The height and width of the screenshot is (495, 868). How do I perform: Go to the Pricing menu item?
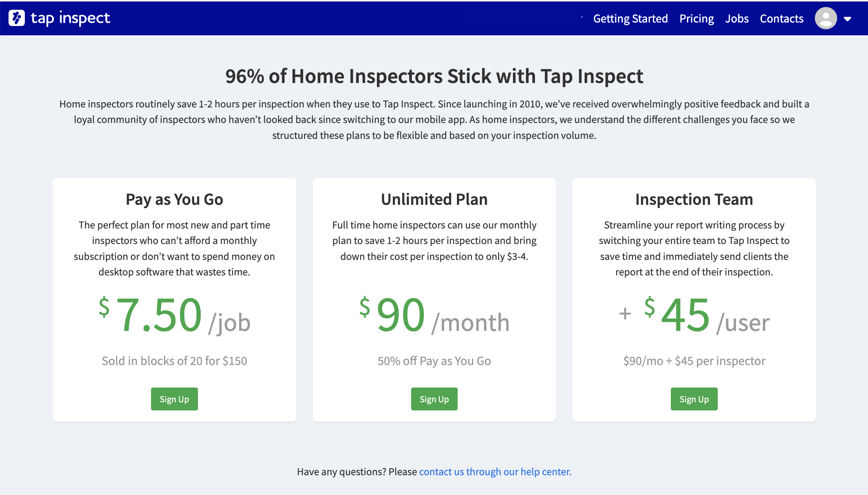(696, 19)
